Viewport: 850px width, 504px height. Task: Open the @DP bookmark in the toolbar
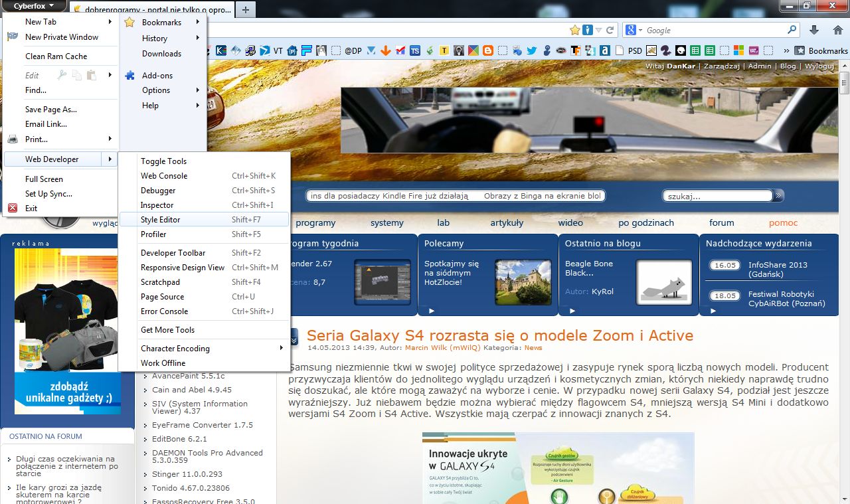coord(353,50)
